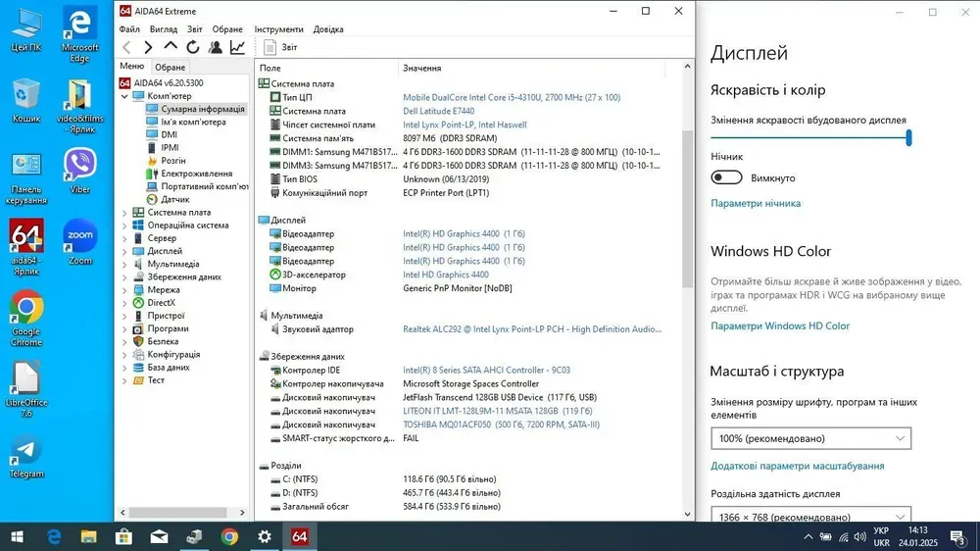
Task: Open the Параметри нічника link
Action: [755, 203]
